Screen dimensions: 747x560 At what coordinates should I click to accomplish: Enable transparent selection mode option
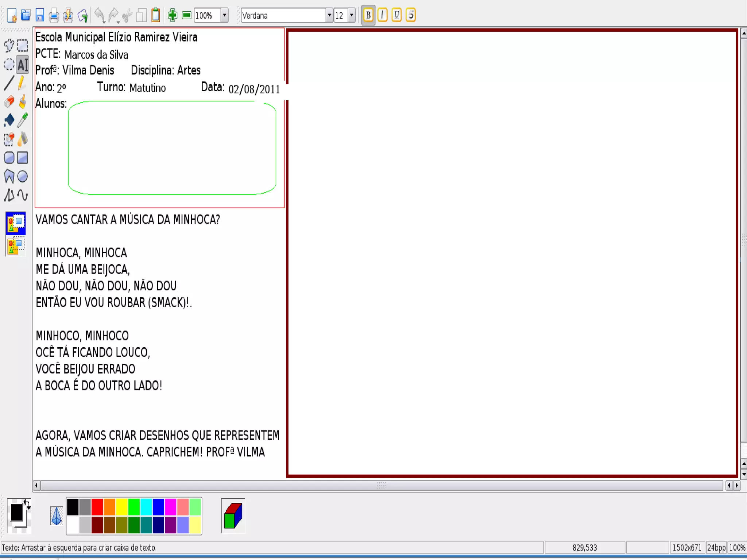[x=16, y=246]
